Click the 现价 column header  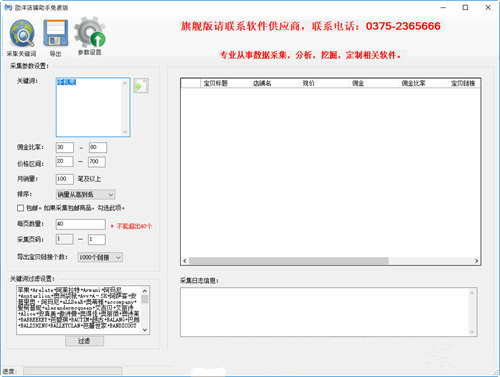click(x=324, y=83)
